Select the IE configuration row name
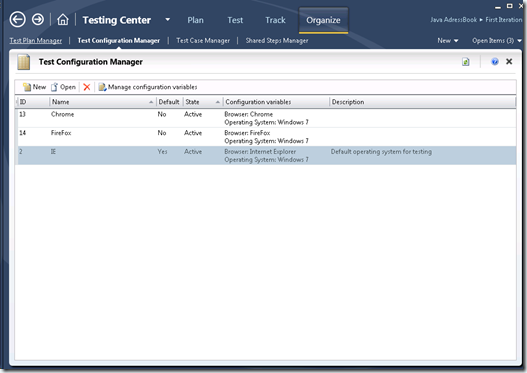This screenshot has height=373, width=527. tap(53, 152)
